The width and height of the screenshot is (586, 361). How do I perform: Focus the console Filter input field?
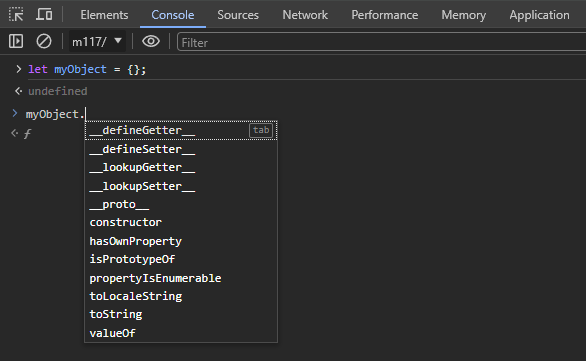(382, 42)
